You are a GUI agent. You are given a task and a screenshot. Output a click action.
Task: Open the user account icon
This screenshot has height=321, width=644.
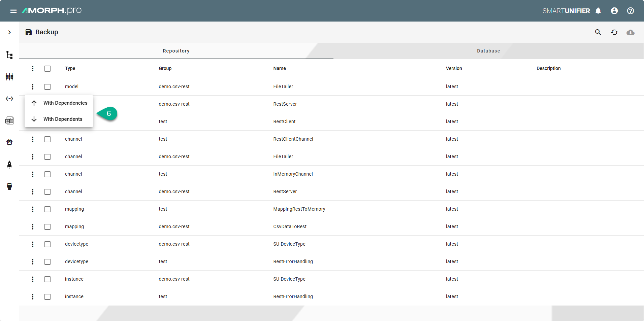pyautogui.click(x=614, y=11)
